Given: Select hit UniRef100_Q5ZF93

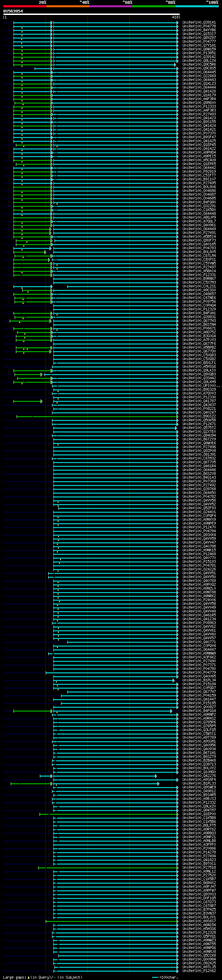Looking at the screenshot, I should click(x=199, y=508).
